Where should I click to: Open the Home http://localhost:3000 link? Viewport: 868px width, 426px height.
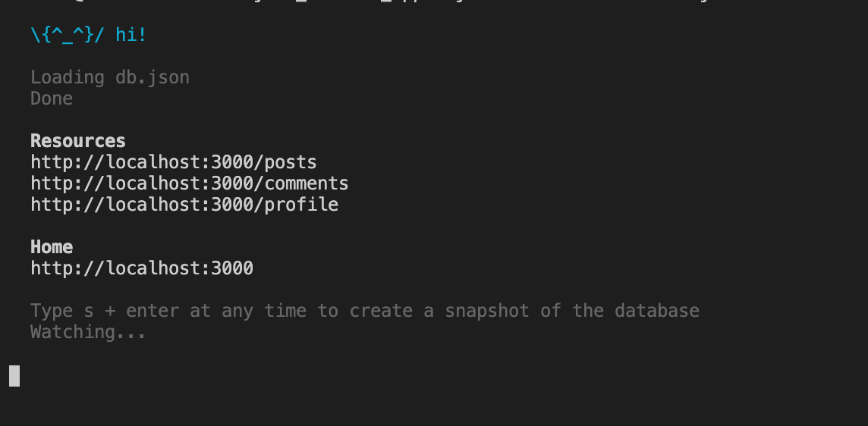point(142,268)
